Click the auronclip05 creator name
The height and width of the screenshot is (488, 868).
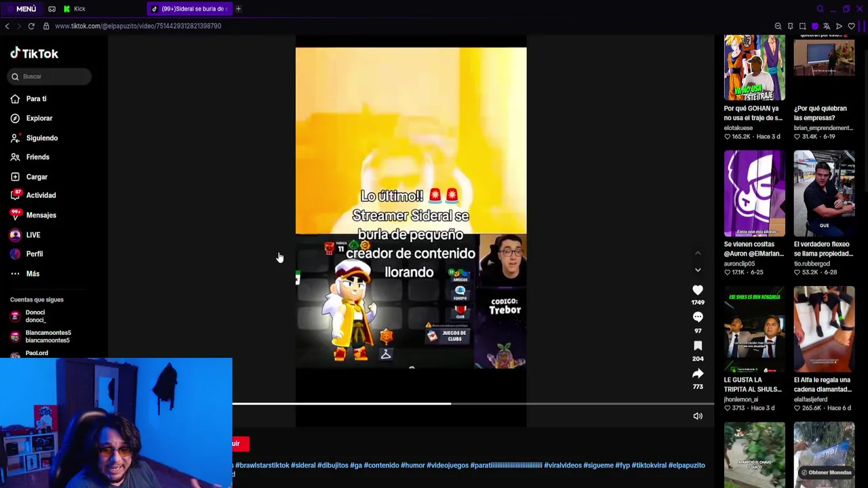point(738,264)
